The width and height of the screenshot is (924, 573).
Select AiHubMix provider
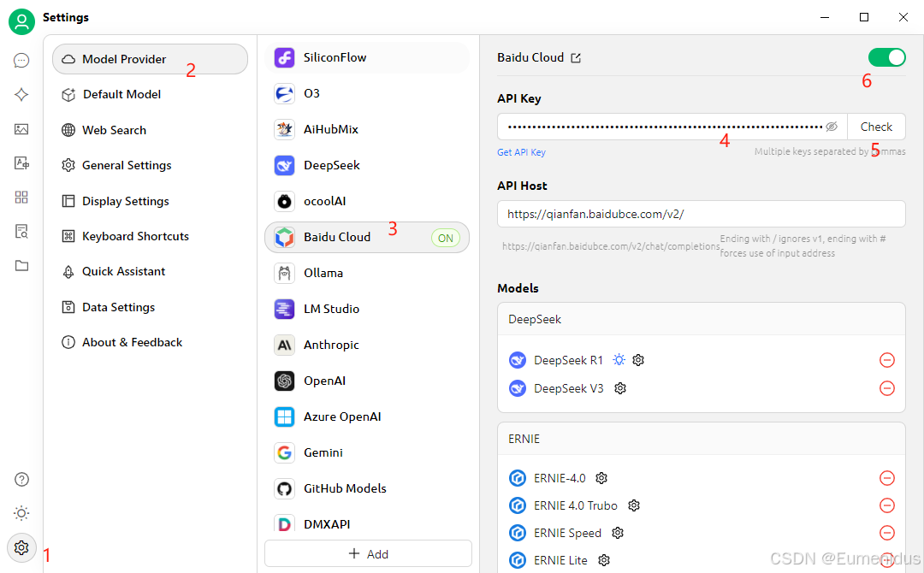point(367,129)
